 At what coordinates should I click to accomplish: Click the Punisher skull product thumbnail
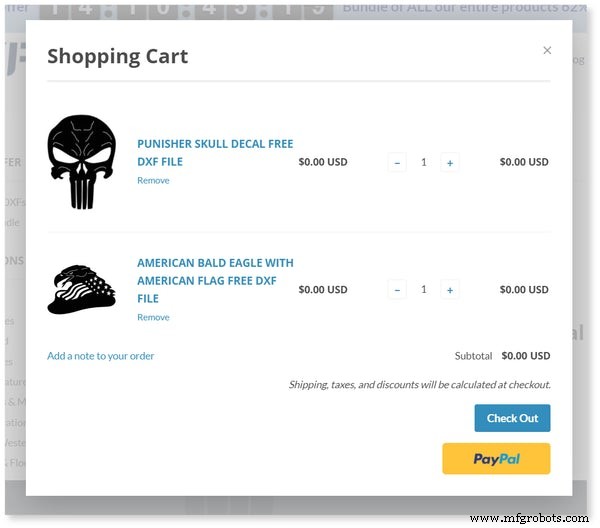82,162
